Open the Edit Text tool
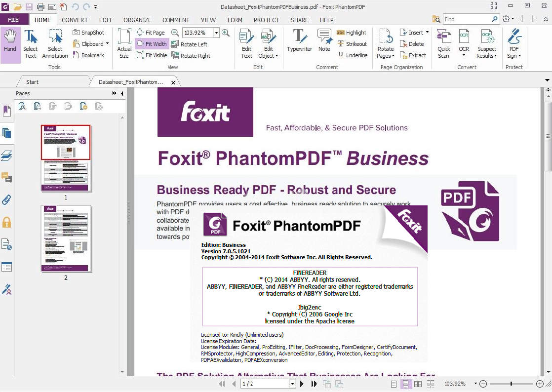 [246, 44]
